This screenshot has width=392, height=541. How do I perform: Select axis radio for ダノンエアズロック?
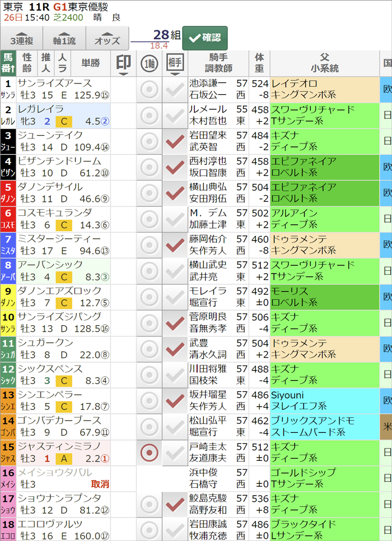coord(150,297)
